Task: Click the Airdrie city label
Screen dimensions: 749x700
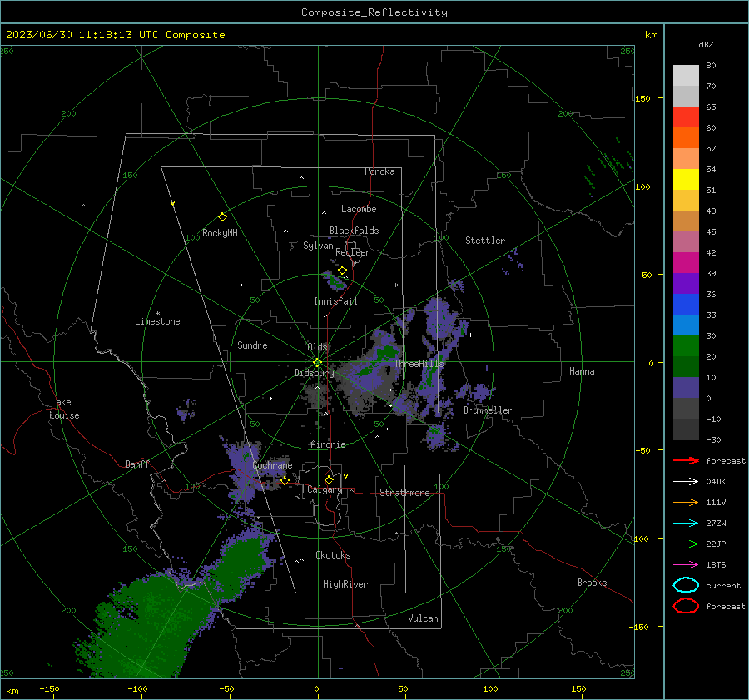Action: pyautogui.click(x=328, y=444)
